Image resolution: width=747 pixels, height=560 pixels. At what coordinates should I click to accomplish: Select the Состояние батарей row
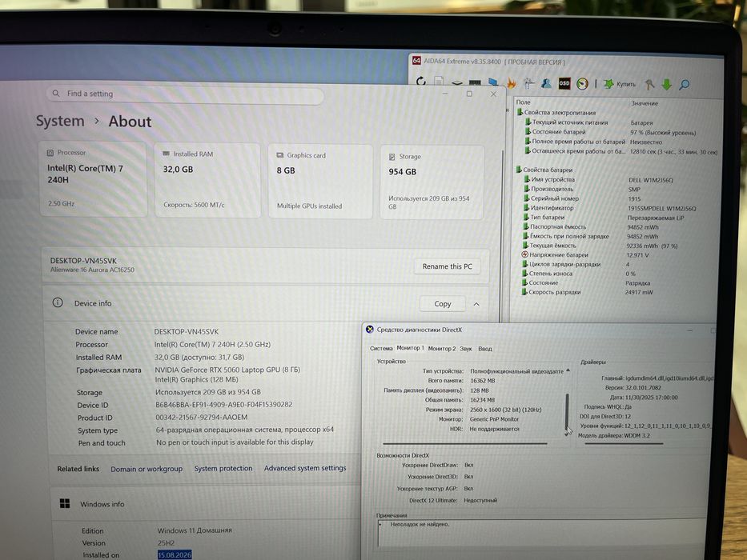click(610, 132)
